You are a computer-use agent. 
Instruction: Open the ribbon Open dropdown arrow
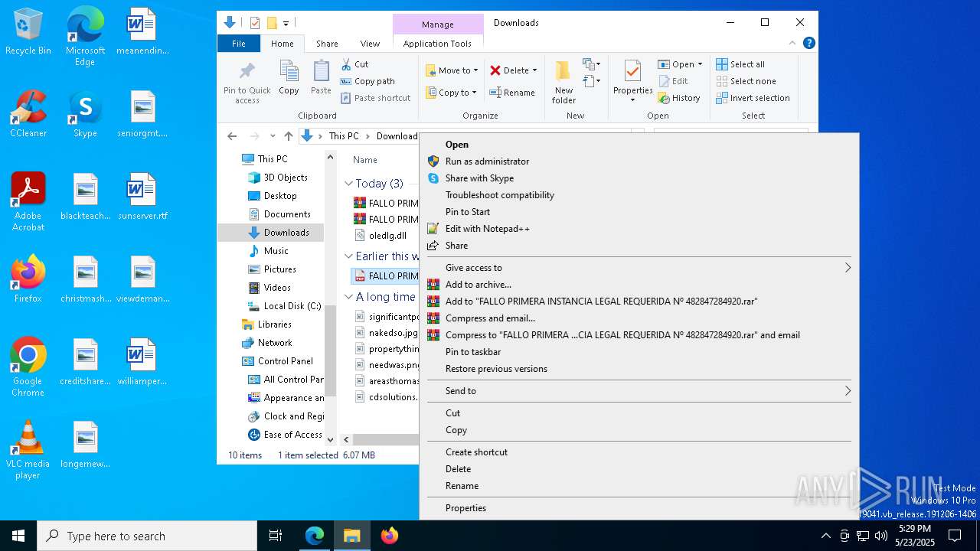[x=700, y=64]
